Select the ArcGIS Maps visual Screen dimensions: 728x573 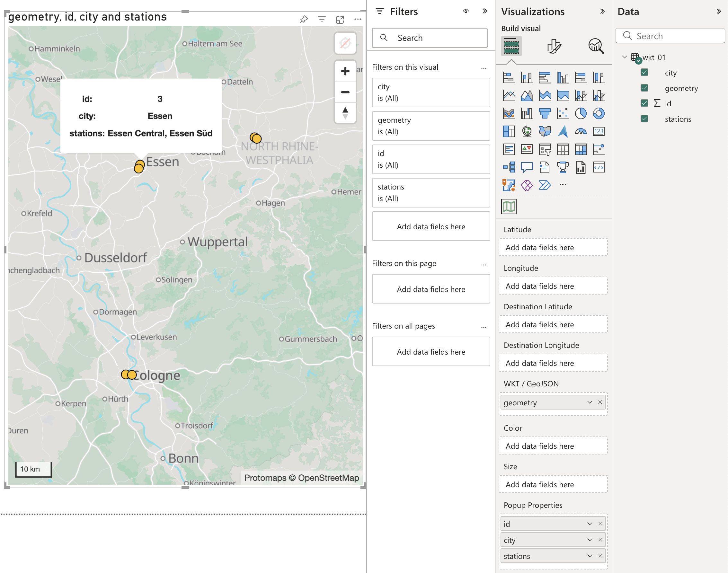coord(563,131)
